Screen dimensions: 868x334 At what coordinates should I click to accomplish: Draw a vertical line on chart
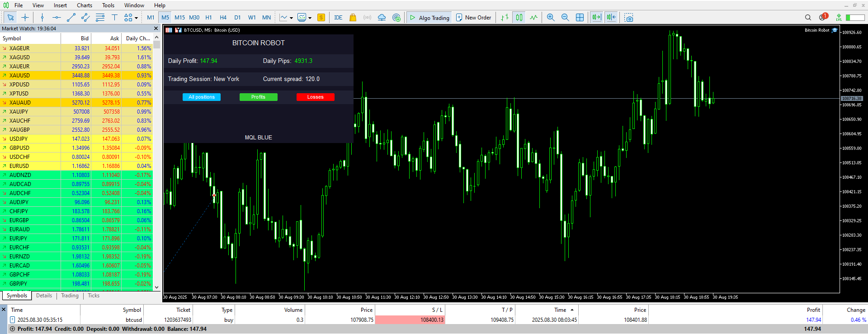(x=42, y=18)
